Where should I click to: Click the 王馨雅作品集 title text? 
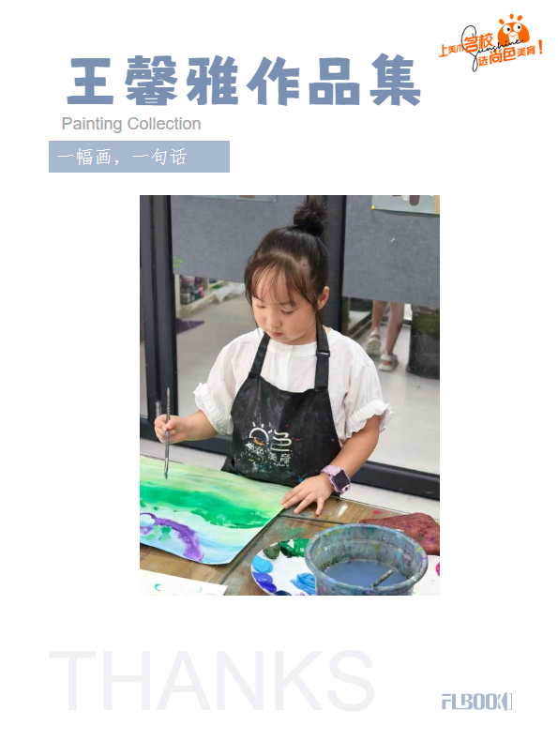click(x=245, y=81)
